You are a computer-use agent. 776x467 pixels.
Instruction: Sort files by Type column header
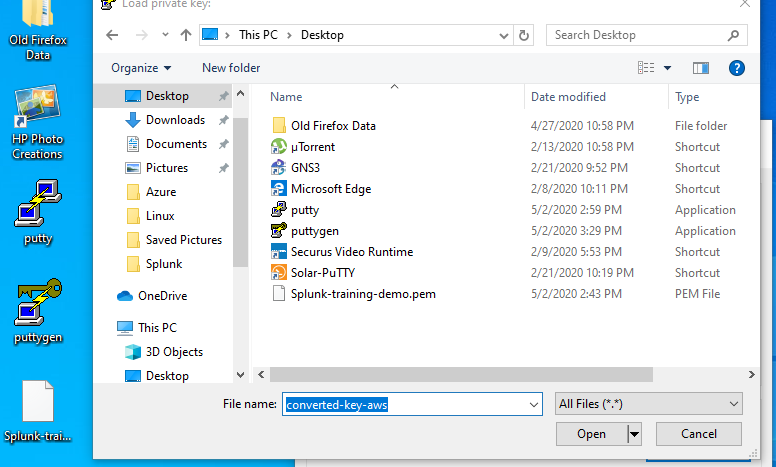coord(687,97)
